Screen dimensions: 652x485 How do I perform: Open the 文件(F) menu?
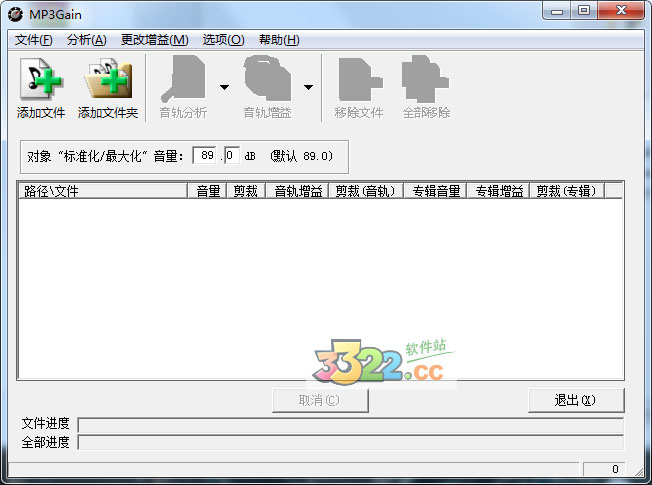click(34, 40)
